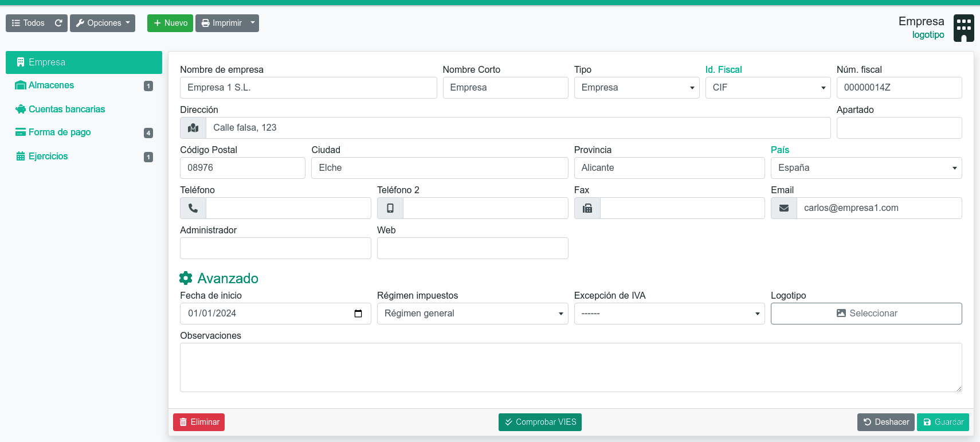Click the Nombre de empresa field
Image resolution: width=980 pixels, height=442 pixels.
pyautogui.click(x=308, y=88)
